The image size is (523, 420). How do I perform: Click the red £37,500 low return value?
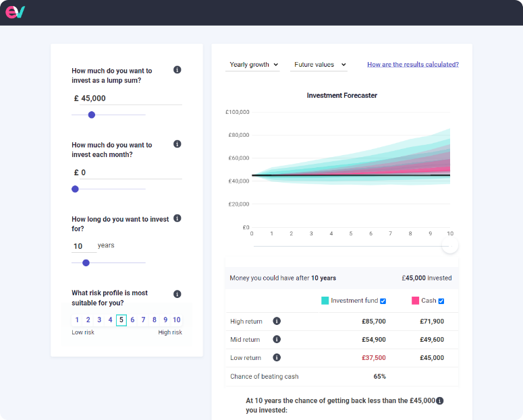(374, 358)
